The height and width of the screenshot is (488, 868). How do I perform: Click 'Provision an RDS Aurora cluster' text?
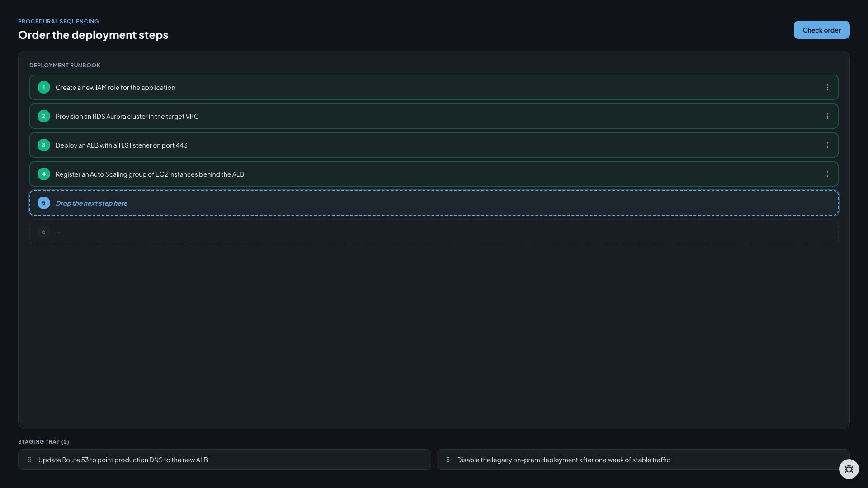[127, 116]
